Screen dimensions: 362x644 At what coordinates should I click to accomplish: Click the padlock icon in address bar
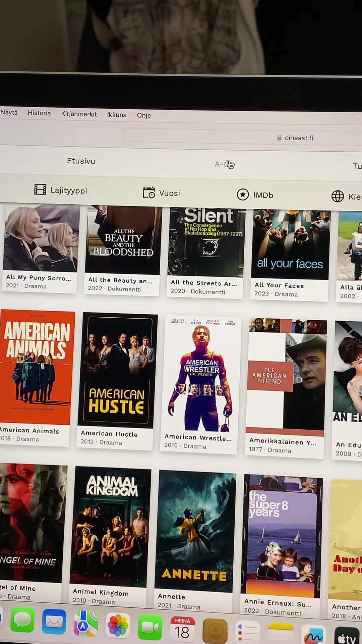point(279,138)
